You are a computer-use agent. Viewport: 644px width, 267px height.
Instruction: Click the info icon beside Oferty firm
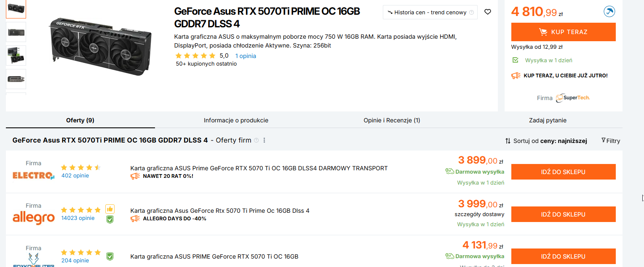256,140
